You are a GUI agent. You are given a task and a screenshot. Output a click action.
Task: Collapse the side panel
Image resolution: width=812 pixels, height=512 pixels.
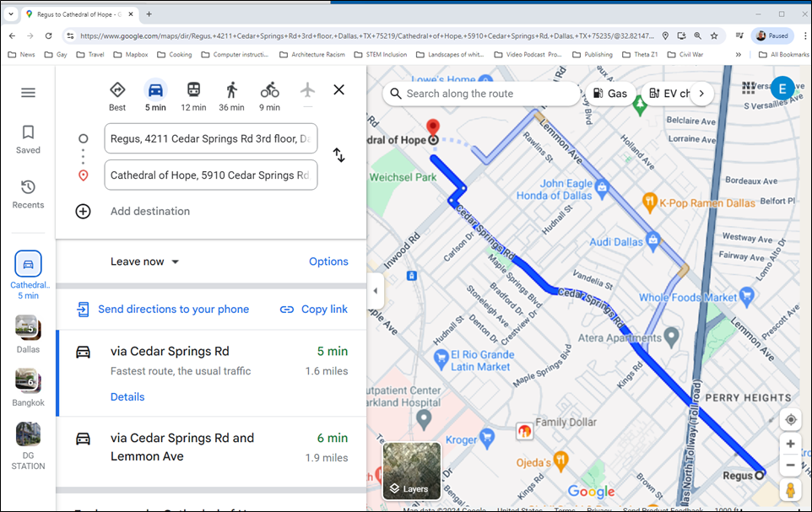[x=375, y=290]
